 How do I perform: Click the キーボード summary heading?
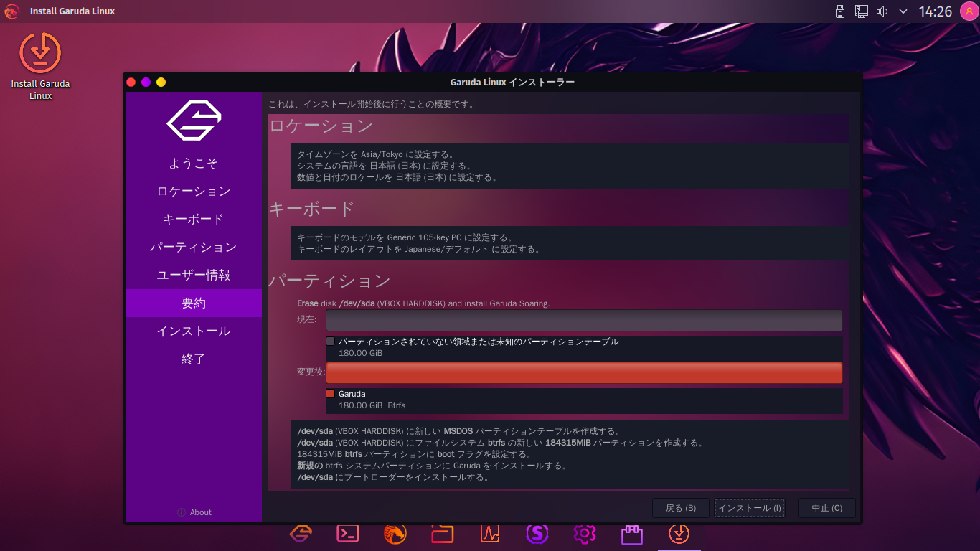point(312,209)
